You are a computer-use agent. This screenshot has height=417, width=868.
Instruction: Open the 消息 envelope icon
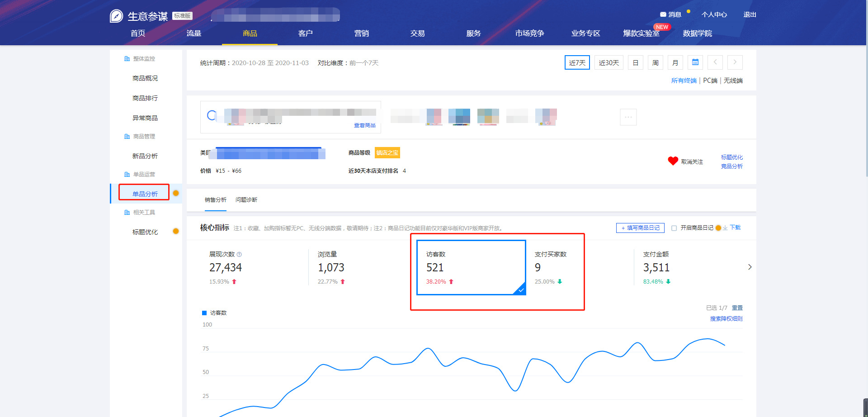(663, 14)
